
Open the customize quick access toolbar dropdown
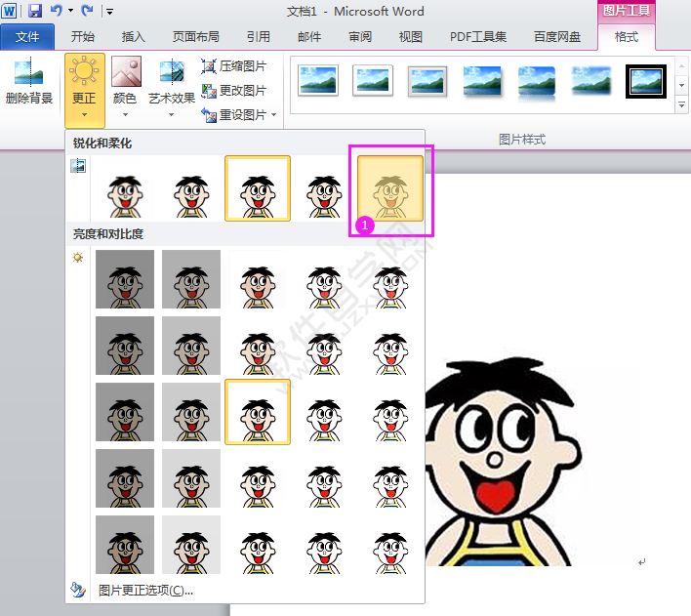109,12
